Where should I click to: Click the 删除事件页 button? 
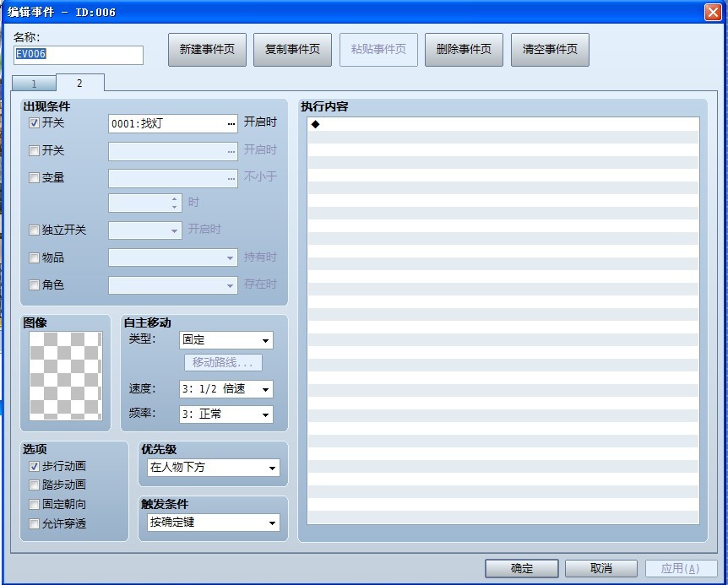click(x=464, y=50)
